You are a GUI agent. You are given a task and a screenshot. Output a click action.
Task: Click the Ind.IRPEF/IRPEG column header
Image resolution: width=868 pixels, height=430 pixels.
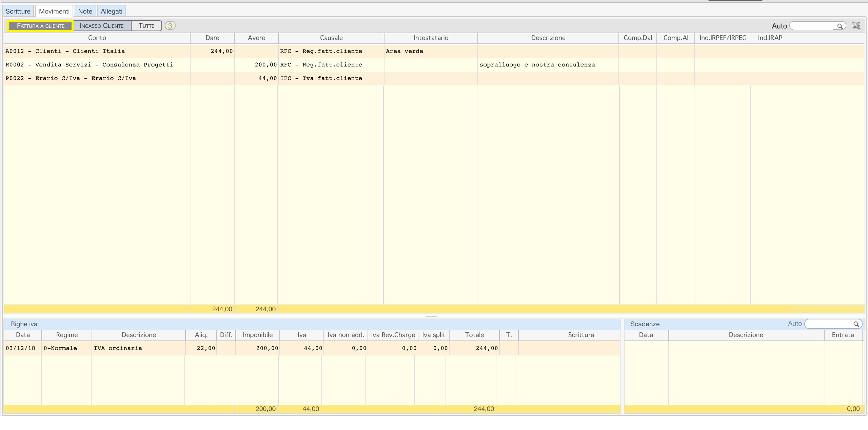point(723,38)
